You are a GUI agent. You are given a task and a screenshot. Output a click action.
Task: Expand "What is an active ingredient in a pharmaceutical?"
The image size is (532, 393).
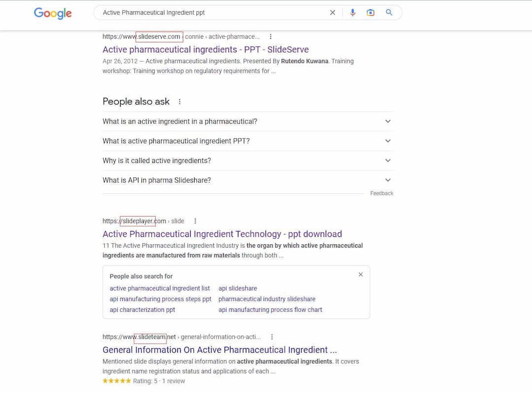tap(248, 121)
